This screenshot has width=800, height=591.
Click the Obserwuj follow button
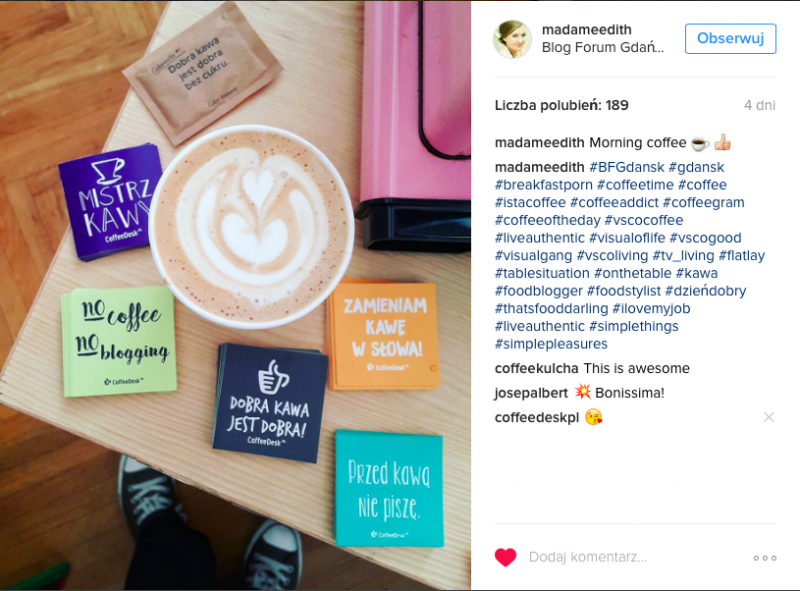click(730, 38)
